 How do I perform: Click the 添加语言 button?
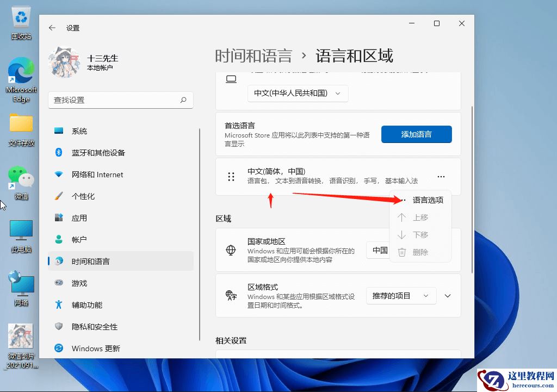[x=416, y=134]
